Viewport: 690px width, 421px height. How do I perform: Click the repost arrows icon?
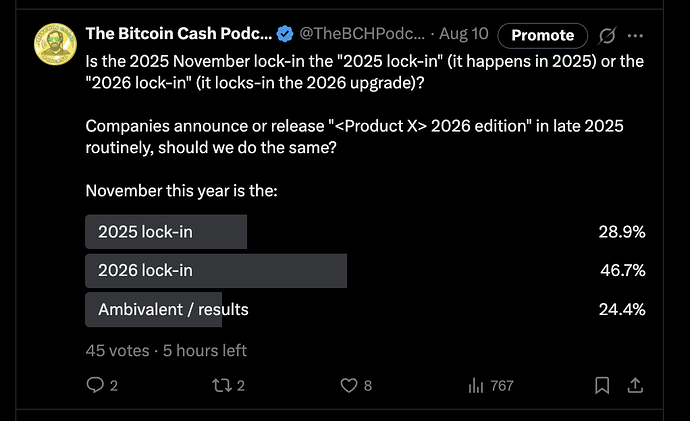point(222,386)
